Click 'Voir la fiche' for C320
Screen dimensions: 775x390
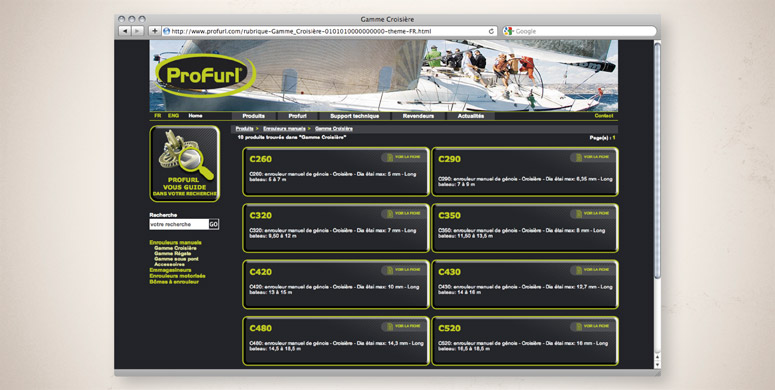[x=403, y=214]
